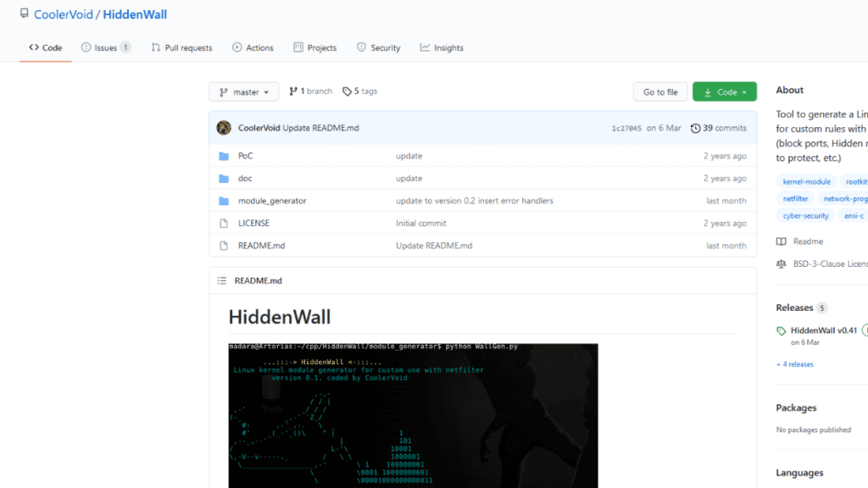Image resolution: width=868 pixels, height=488 pixels.
Task: Click the license scale icon
Action: tap(781, 264)
